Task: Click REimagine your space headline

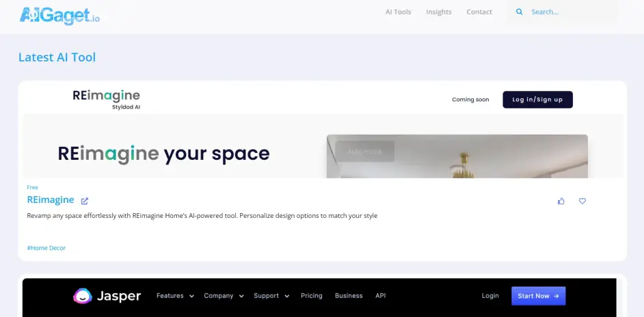Action: [x=163, y=153]
